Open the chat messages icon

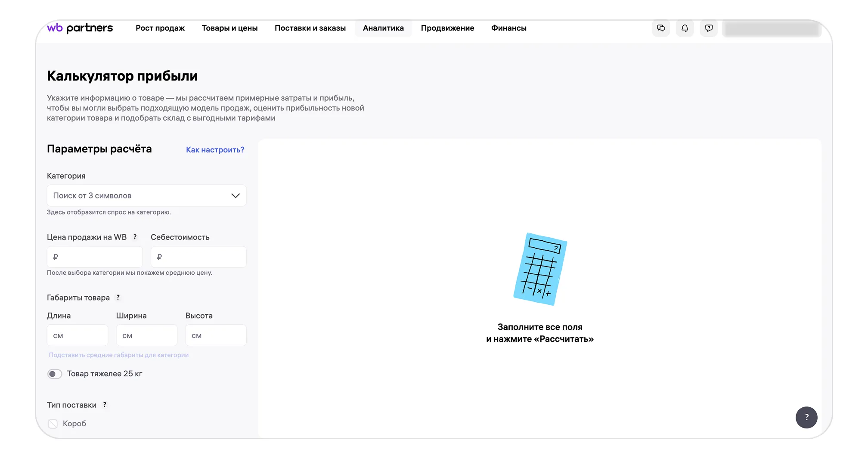pyautogui.click(x=661, y=28)
